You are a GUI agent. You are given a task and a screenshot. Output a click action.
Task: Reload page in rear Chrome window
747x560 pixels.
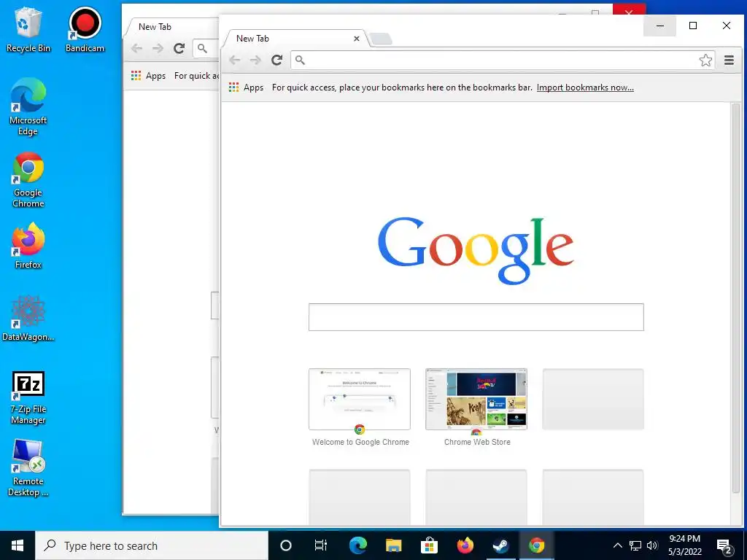click(x=179, y=48)
